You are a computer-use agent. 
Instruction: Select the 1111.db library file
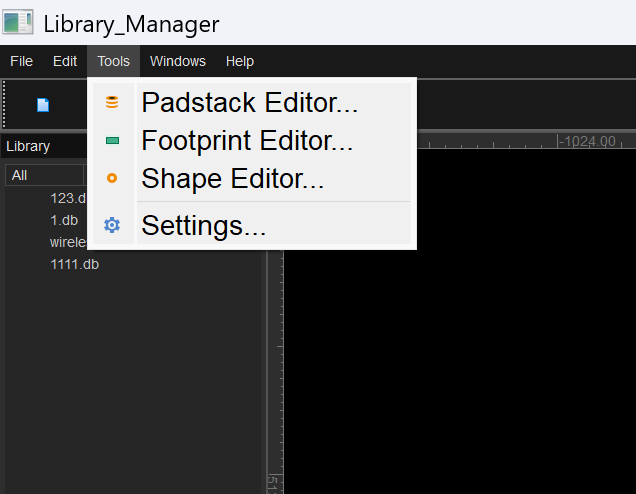click(x=74, y=264)
